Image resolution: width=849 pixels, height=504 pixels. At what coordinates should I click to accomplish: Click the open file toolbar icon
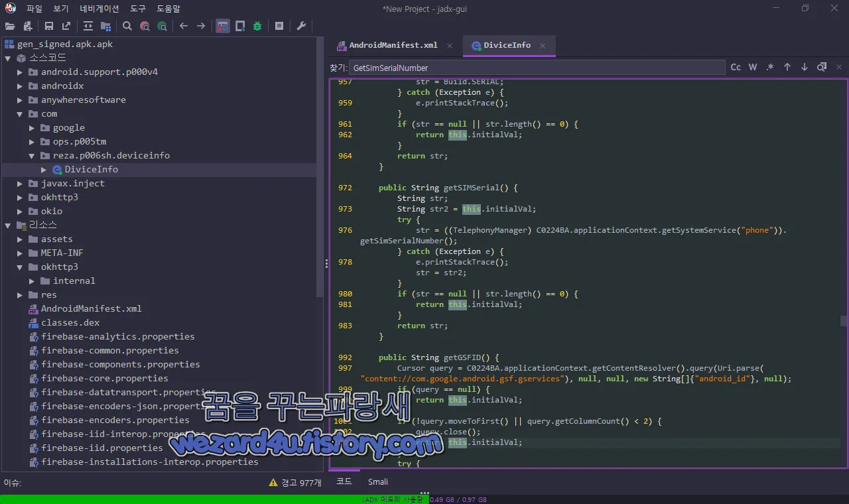click(10, 26)
